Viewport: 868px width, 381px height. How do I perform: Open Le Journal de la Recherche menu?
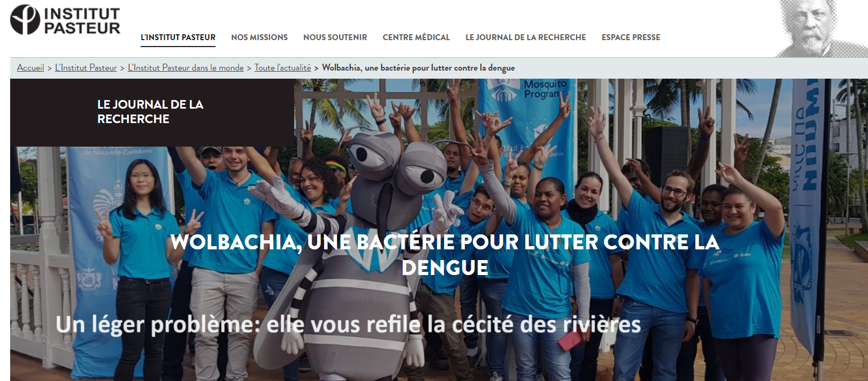tap(526, 37)
